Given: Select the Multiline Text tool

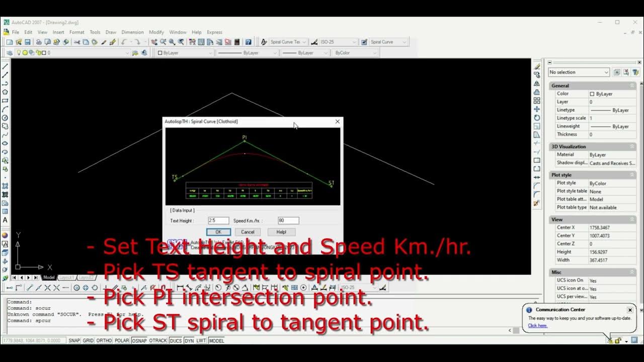Looking at the screenshot, I should point(5,220).
